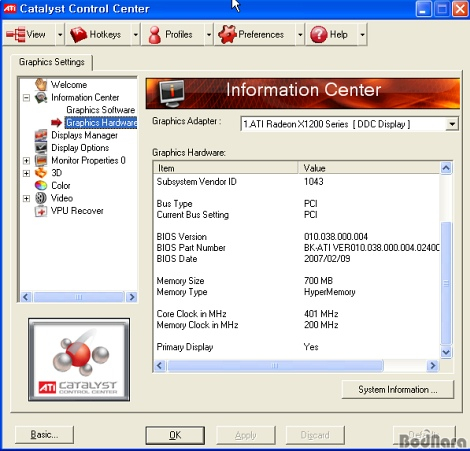Click the Basic... button
Viewport: 470px width, 451px height.
[x=44, y=435]
